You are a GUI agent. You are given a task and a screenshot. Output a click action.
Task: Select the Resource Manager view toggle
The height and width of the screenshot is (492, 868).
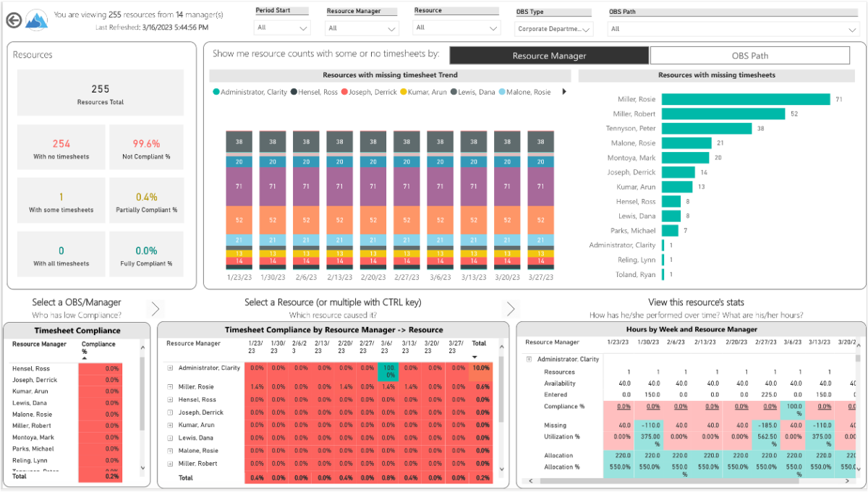(549, 55)
